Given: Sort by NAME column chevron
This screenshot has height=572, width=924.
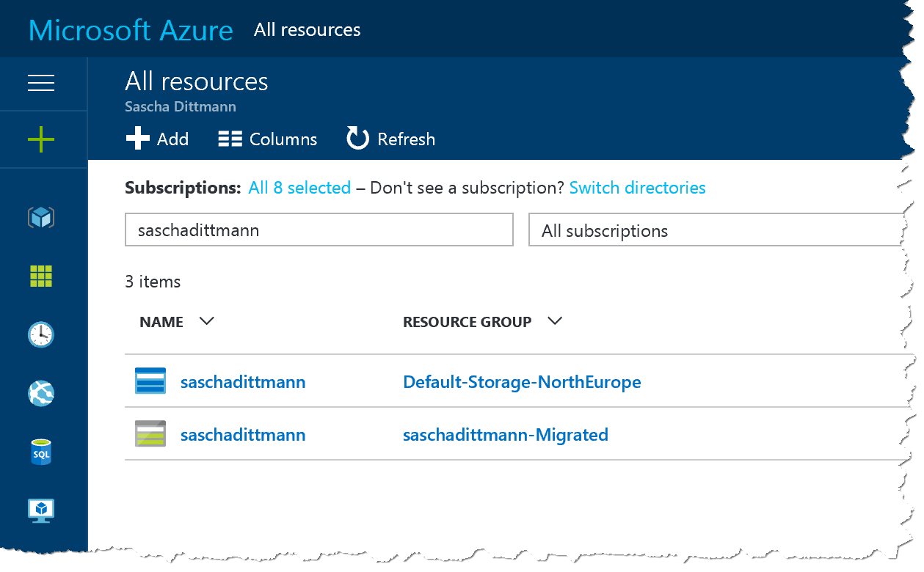Looking at the screenshot, I should 207,321.
